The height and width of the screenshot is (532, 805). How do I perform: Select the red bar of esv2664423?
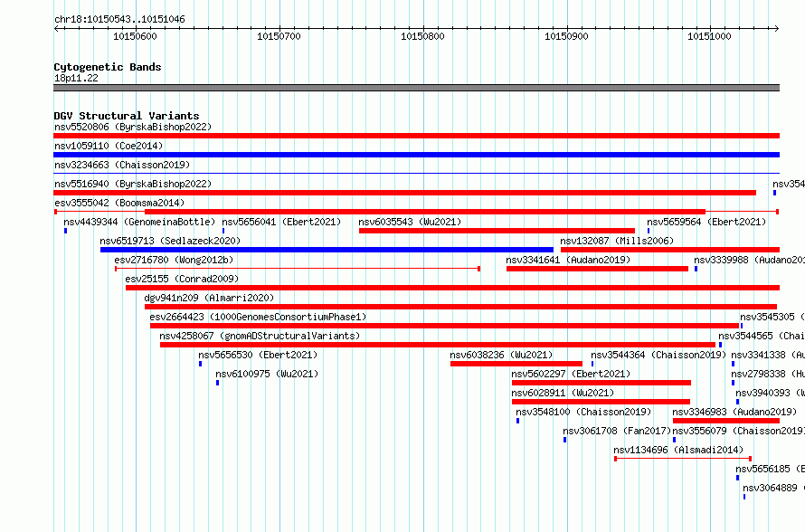[x=445, y=326]
